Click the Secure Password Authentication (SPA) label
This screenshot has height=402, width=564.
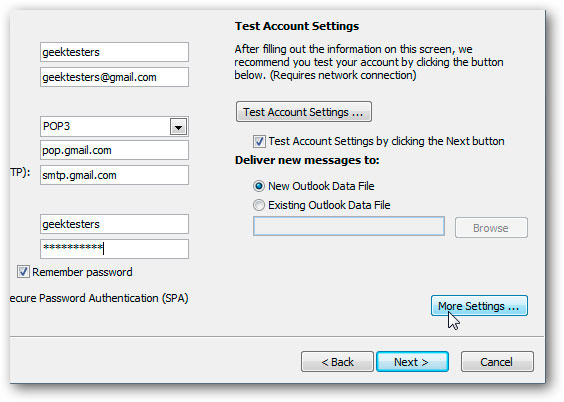pos(99,298)
